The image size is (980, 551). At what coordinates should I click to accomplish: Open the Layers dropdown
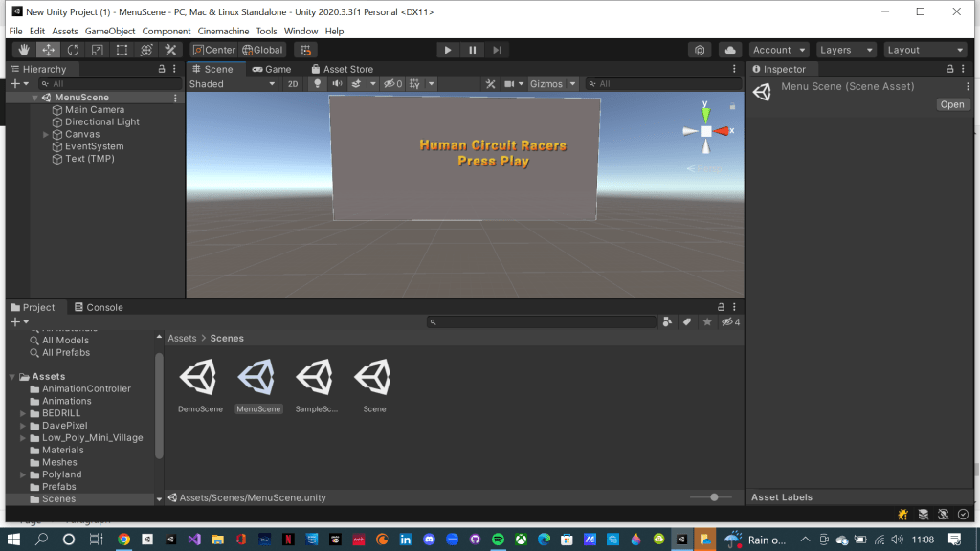click(x=847, y=50)
